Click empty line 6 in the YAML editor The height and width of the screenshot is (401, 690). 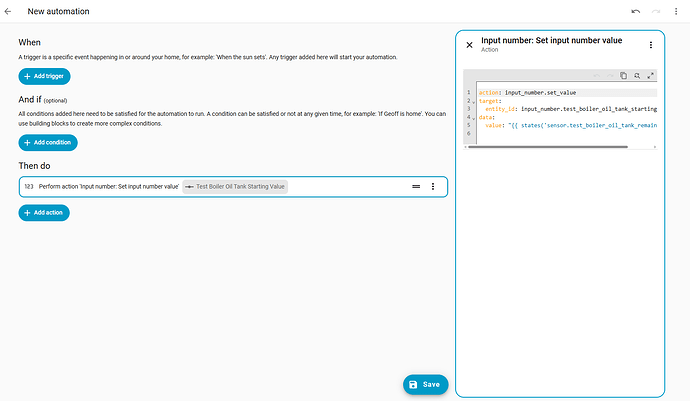(568, 133)
